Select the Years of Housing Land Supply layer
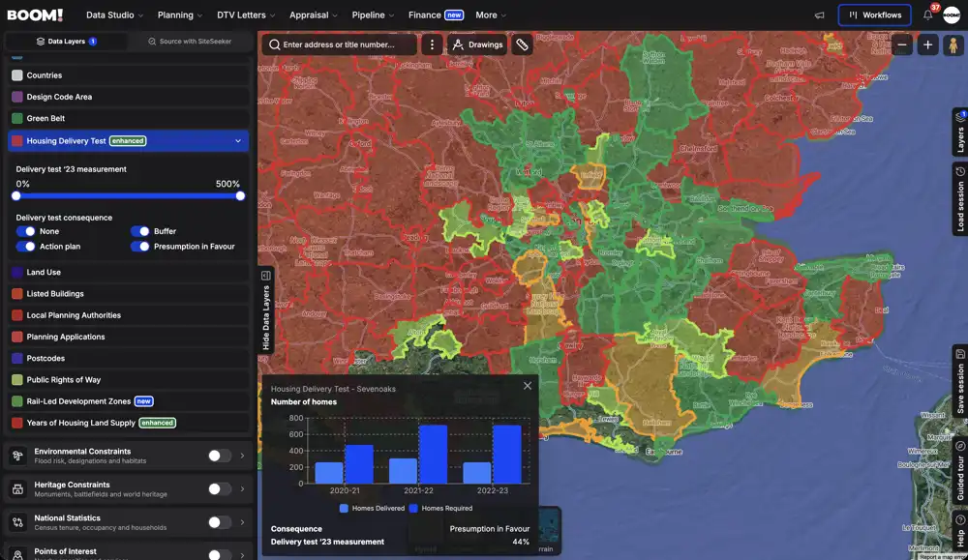The height and width of the screenshot is (560, 968). [x=129, y=423]
